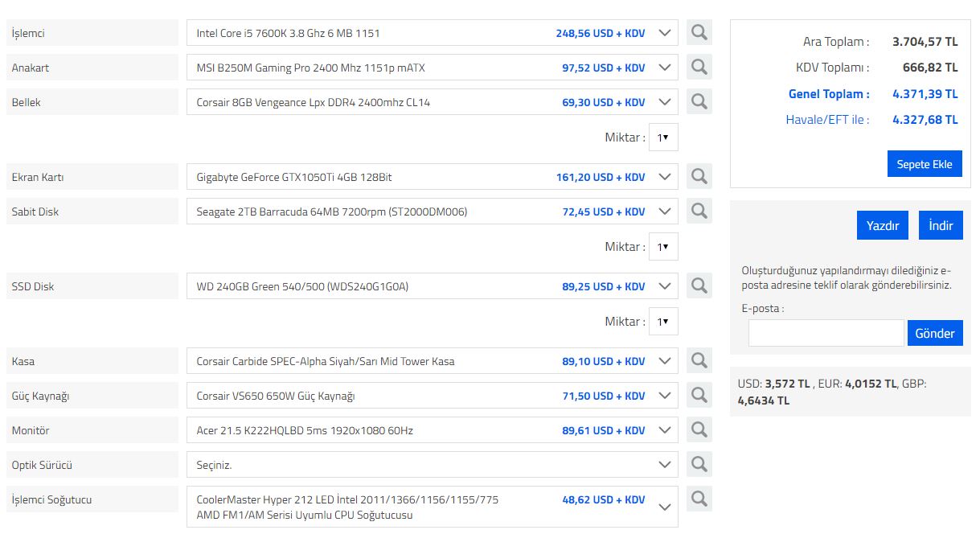Click the KDV Toplamı value 666,82 TL
The width and height of the screenshot is (980, 534).
click(x=930, y=68)
